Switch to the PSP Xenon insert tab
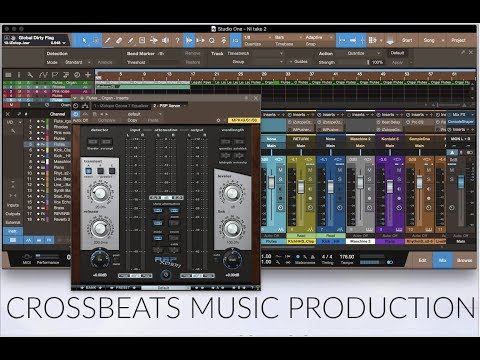This screenshot has width=480, height=360. click(167, 106)
